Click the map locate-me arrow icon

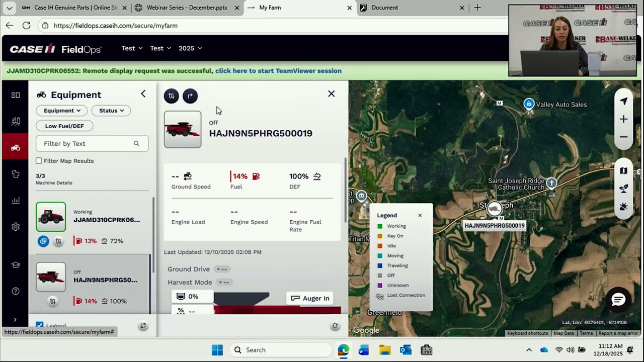pos(623,101)
